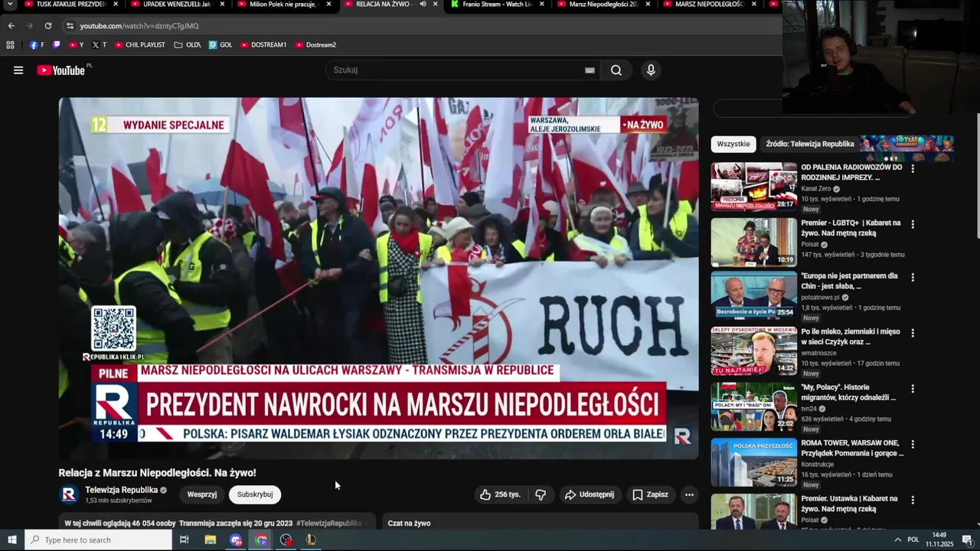
Task: Open site information icon in address bar
Action: (x=70, y=25)
